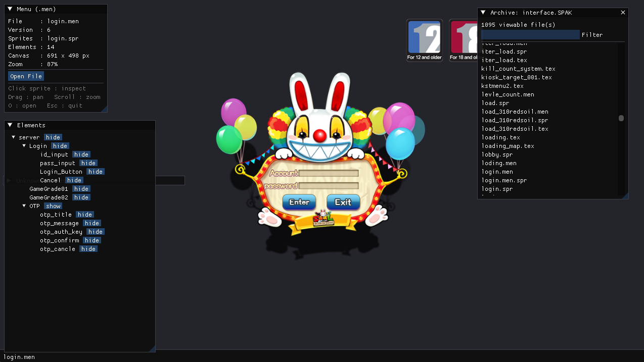Open iter_load.tex in the archive list
This screenshot has height=362, width=644.
point(504,60)
